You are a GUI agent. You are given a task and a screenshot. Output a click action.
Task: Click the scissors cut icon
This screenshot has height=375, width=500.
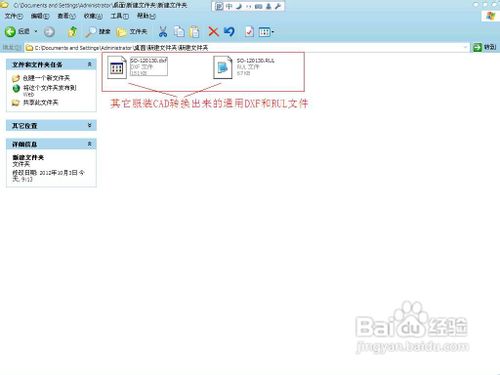coord(163,32)
